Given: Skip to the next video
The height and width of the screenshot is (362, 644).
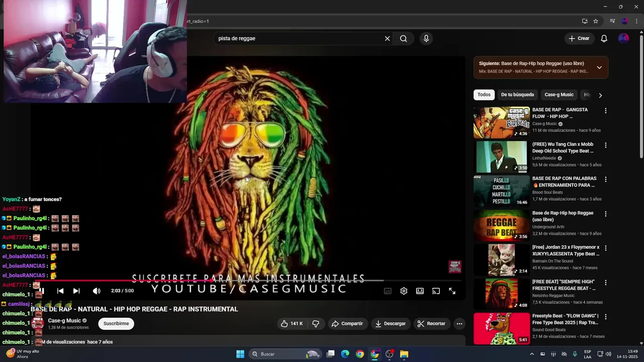Looking at the screenshot, I should [76, 291].
